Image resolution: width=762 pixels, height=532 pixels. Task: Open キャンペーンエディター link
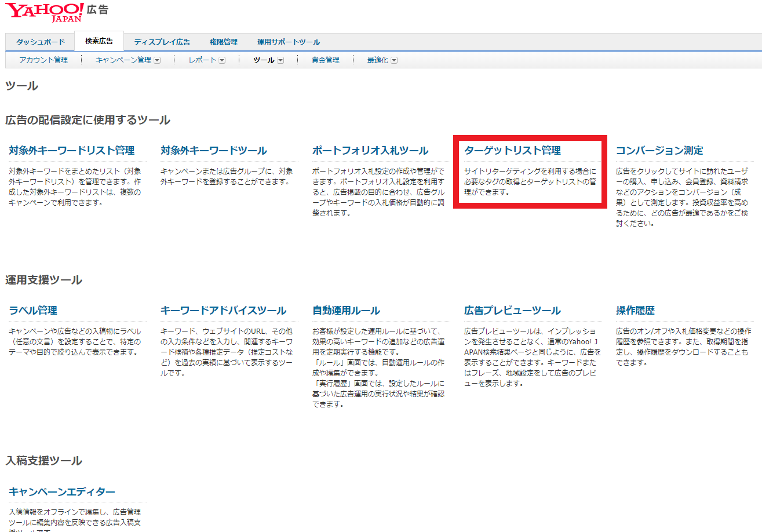click(62, 491)
